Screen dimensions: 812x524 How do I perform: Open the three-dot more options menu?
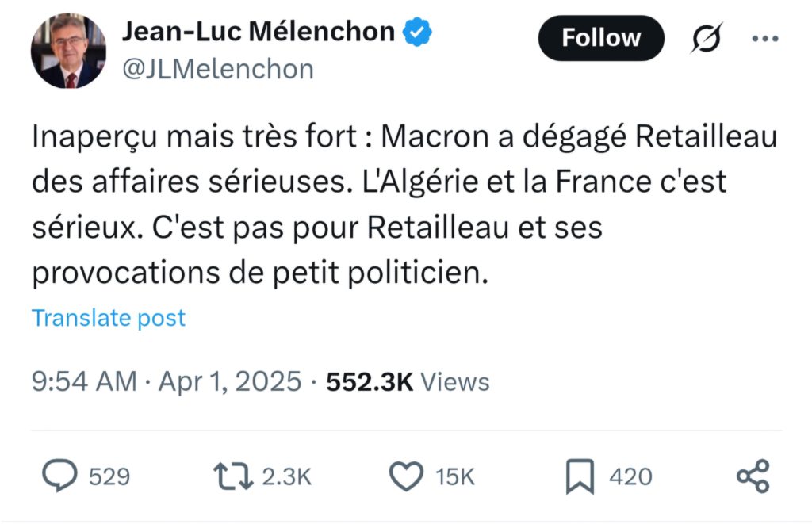coord(764,38)
